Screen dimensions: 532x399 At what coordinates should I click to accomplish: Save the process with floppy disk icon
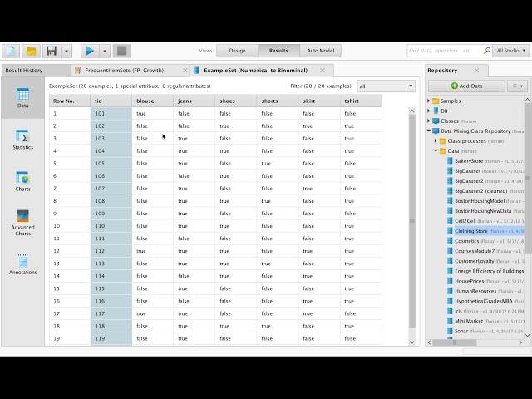[52, 51]
